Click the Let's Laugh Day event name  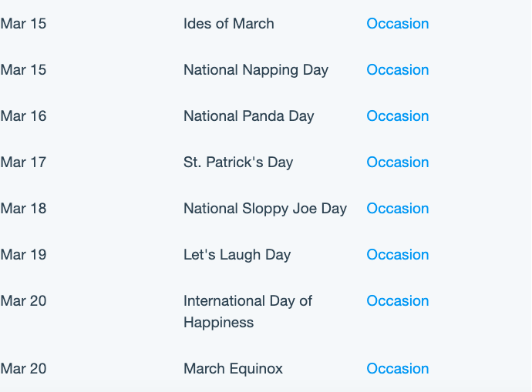pos(237,255)
